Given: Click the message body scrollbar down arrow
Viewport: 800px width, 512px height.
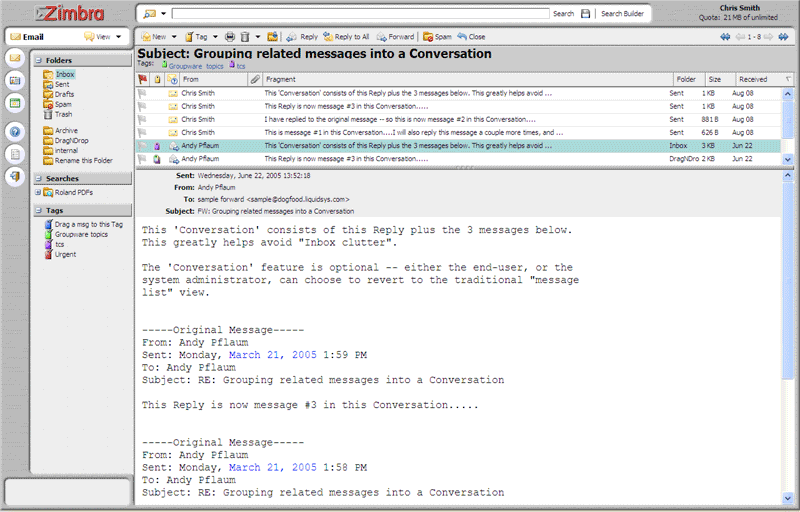Looking at the screenshot, I should click(787, 499).
